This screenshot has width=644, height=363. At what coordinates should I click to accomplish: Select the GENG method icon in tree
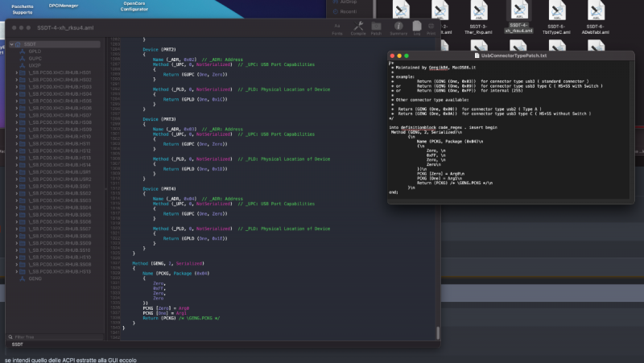[x=23, y=278]
